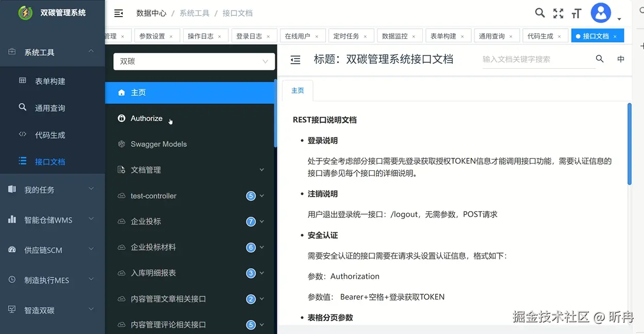
Task: Open 通用查询 in the sidebar
Action: [x=52, y=108]
